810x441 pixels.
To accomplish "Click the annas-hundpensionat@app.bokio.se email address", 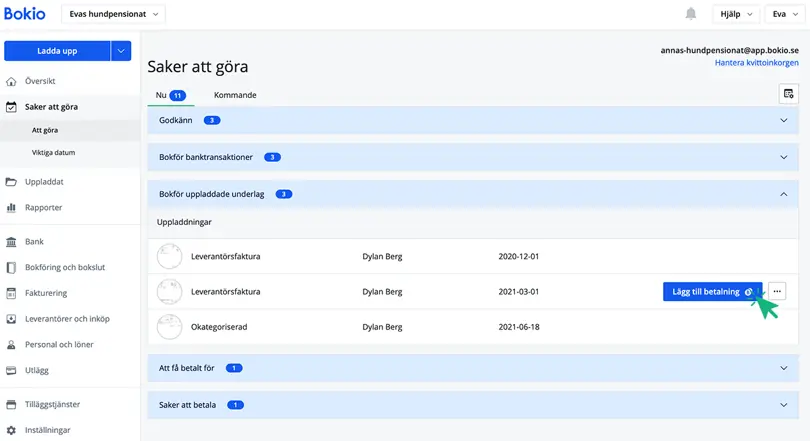I will (729, 51).
